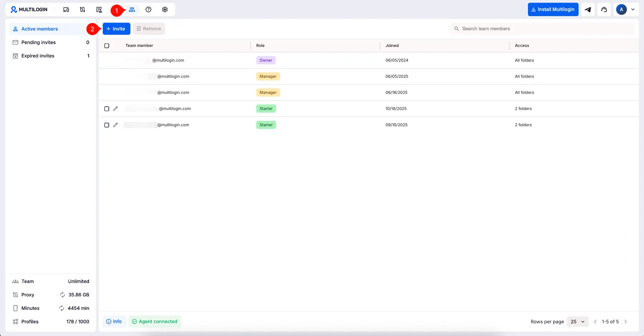Click the Agent connected status
Screen dimensions: 644x336
tap(155, 322)
